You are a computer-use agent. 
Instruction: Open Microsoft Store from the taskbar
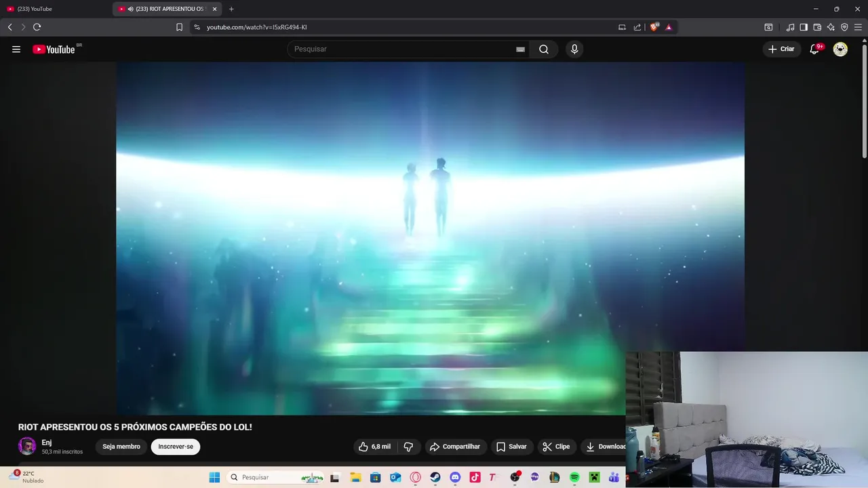coord(375,477)
